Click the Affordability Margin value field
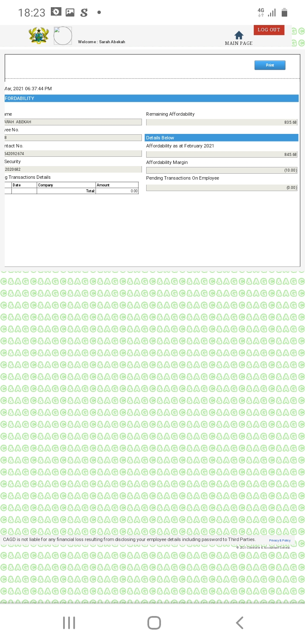 click(x=222, y=170)
